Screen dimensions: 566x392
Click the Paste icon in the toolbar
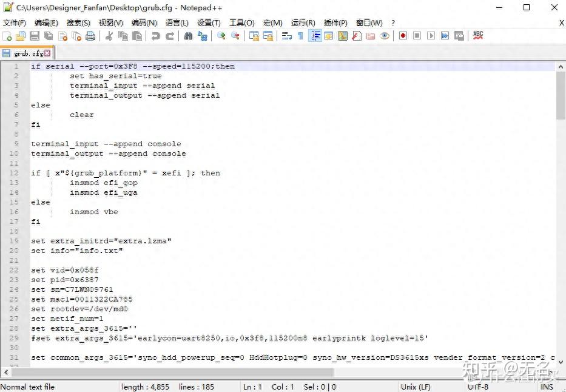point(137,36)
